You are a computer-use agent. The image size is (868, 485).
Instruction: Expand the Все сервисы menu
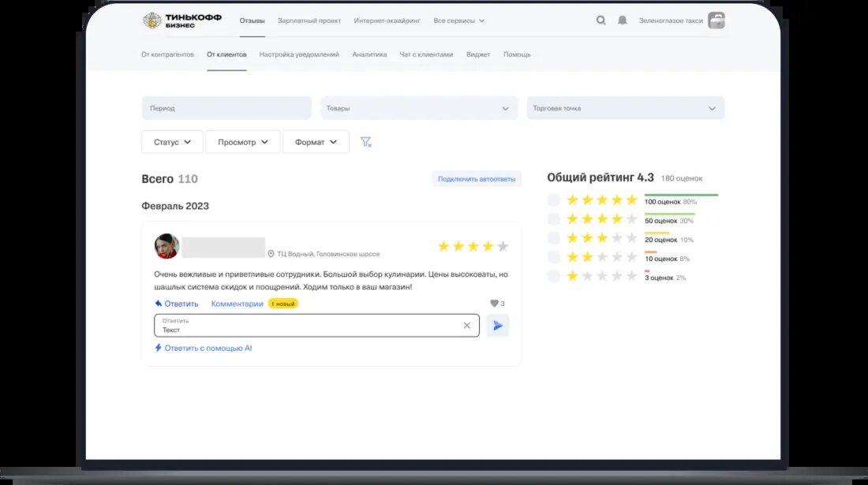coord(459,21)
